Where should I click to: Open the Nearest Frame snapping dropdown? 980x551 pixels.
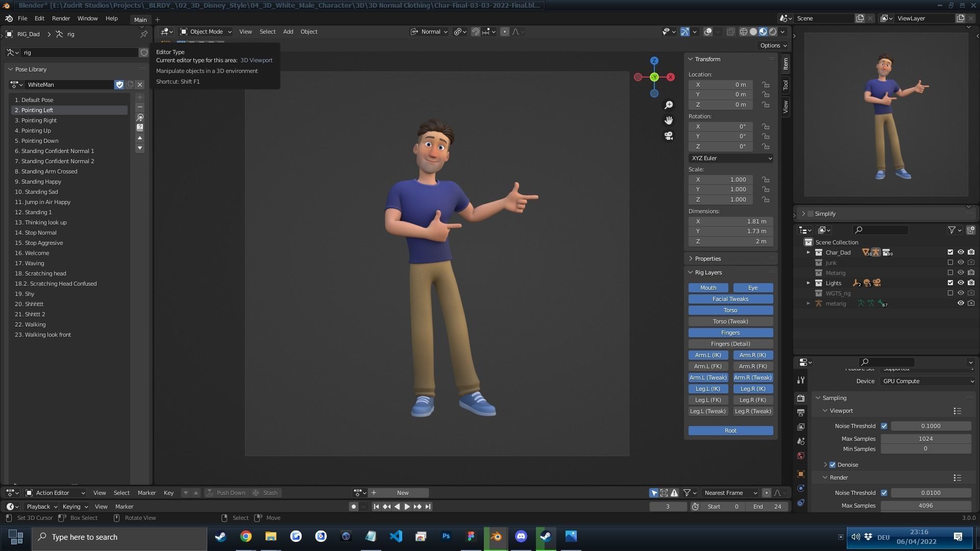(x=730, y=493)
